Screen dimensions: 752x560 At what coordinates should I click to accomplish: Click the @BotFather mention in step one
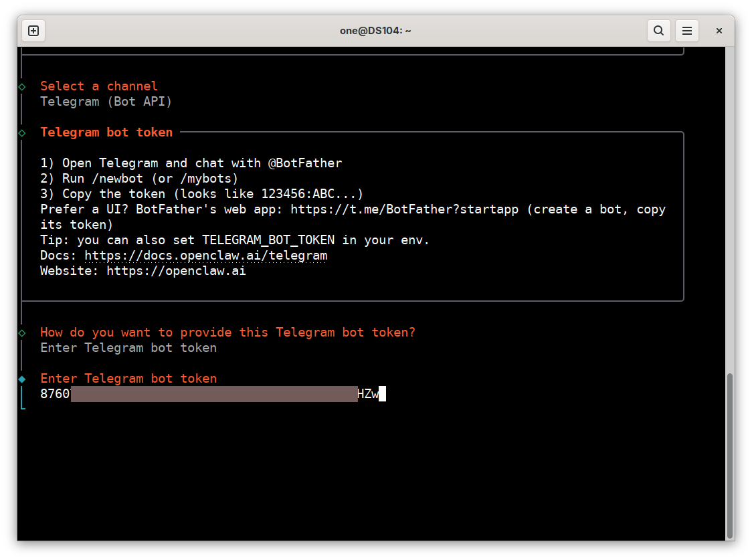click(305, 163)
